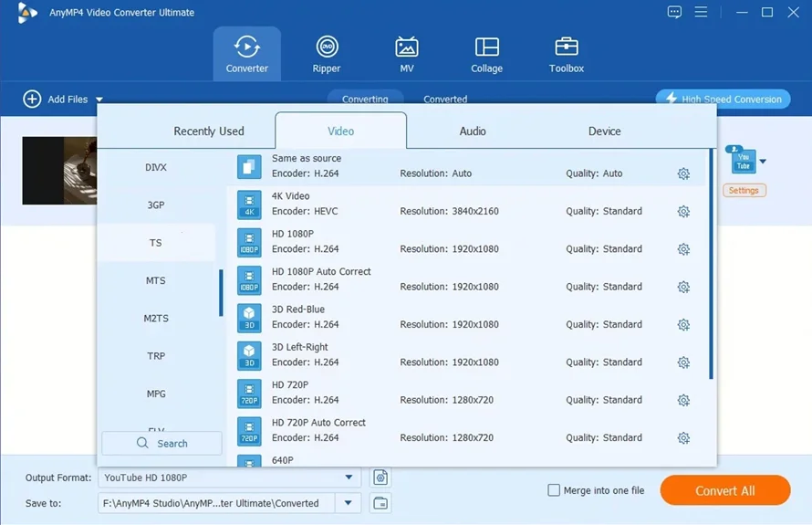The width and height of the screenshot is (812, 525).
Task: Open settings gear for HD 720P Auto Correct
Action: 683,438
